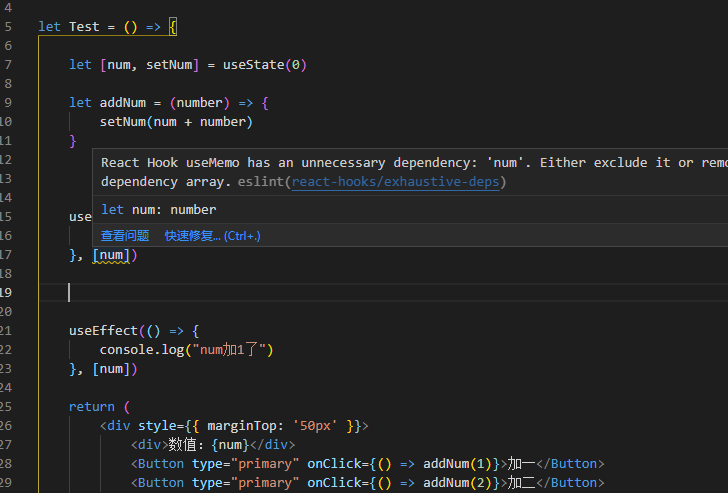
Task: Click [num] dependency on line 23
Action: 111,369
